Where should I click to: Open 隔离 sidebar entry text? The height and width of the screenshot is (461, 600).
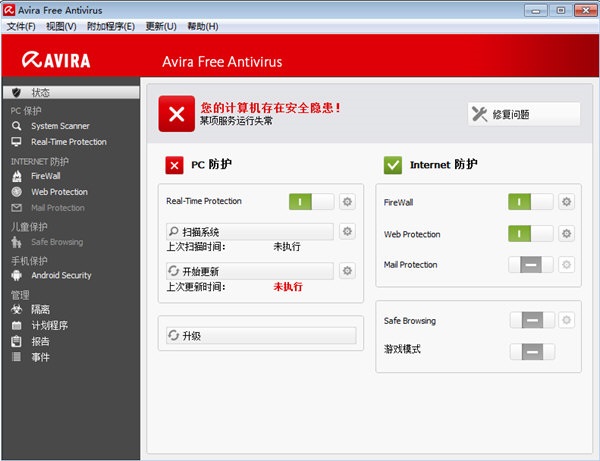click(41, 309)
